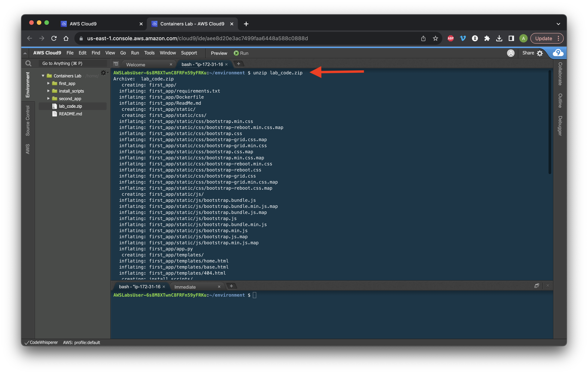The height and width of the screenshot is (374, 588).
Task: Select lab_code.zip in file tree
Action: 72,106
